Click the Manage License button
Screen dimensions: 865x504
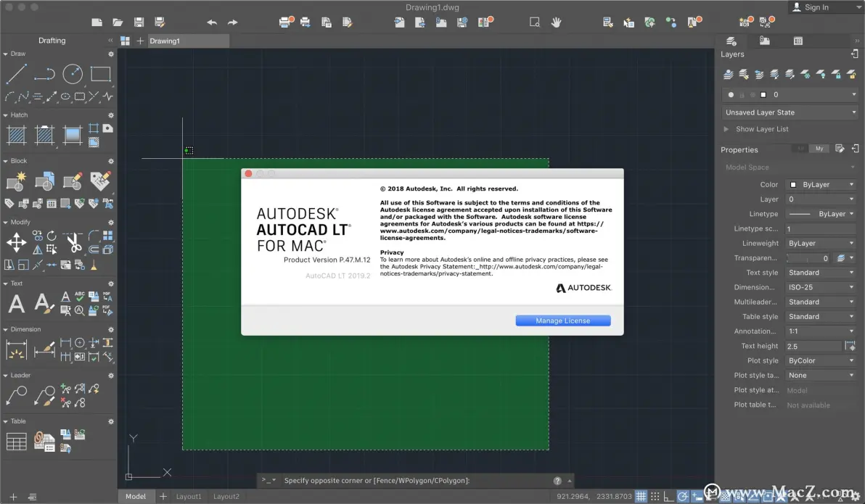562,321
